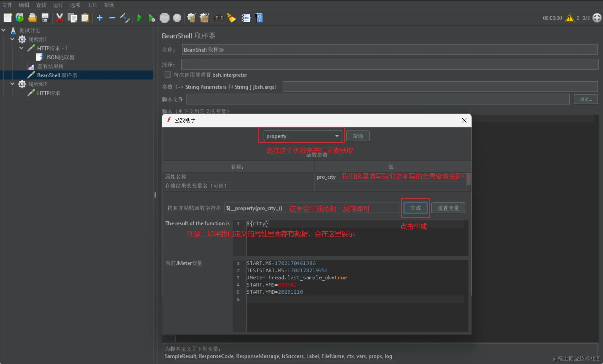Click the Start test green play icon

[x=139, y=18]
